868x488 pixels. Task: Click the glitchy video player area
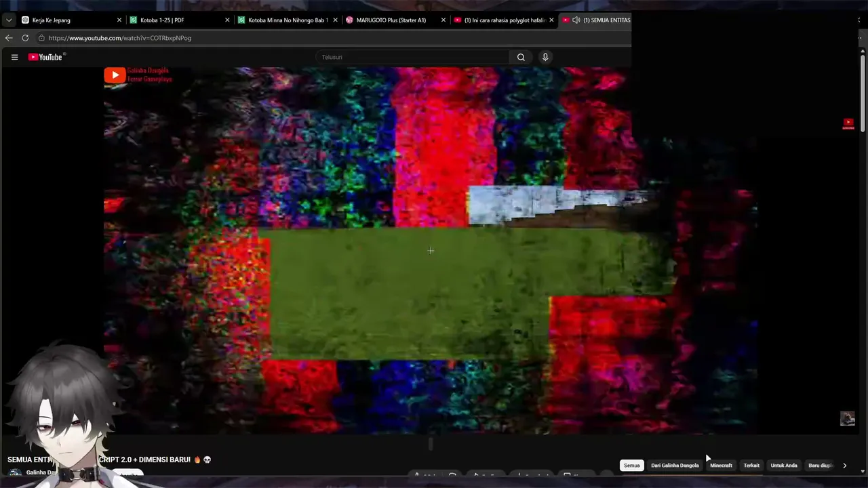pos(431,251)
